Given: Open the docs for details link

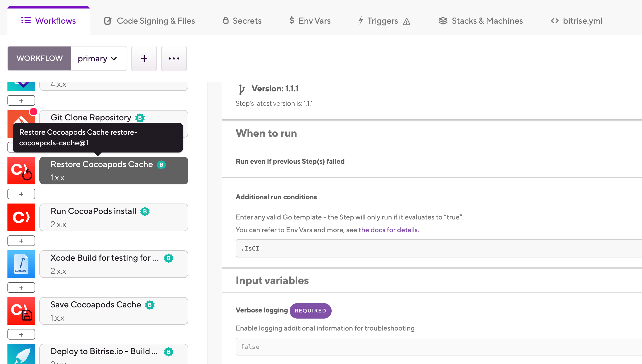Looking at the screenshot, I should 389,230.
